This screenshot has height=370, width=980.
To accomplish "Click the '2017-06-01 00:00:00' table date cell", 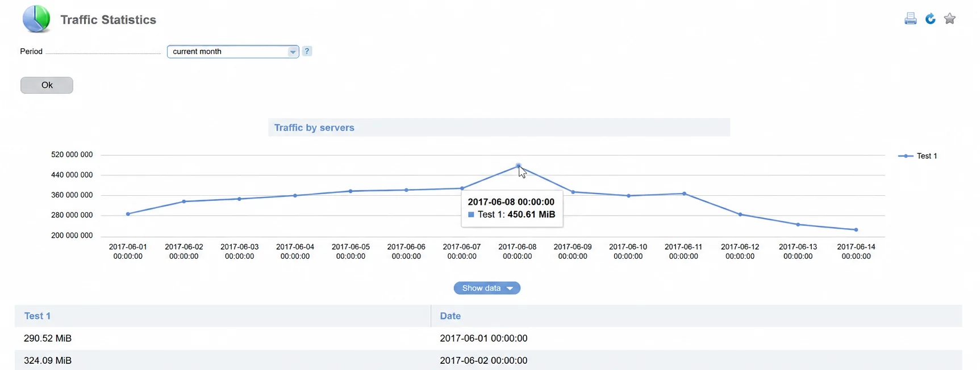I will [697, 338].
